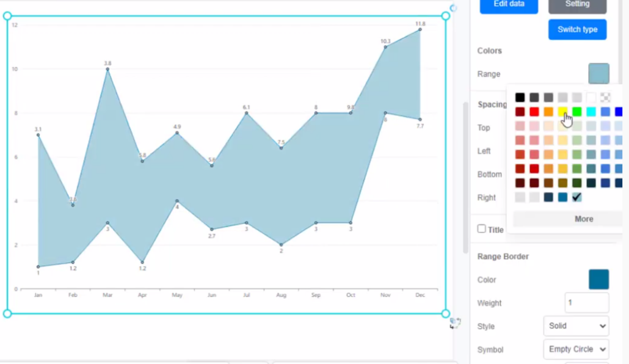
Task: Open the border Style dropdown
Action: pyautogui.click(x=575, y=326)
